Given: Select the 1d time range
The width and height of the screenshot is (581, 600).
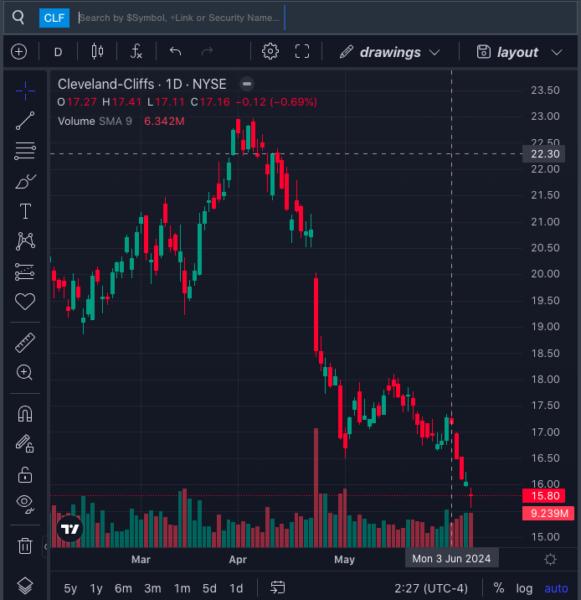Looking at the screenshot, I should pyautogui.click(x=236, y=588).
